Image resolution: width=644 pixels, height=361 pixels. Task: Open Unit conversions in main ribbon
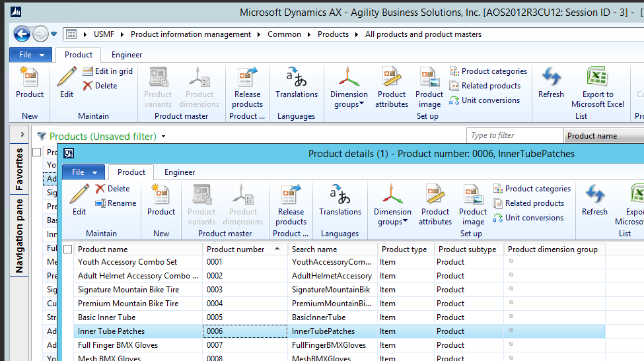click(x=485, y=100)
